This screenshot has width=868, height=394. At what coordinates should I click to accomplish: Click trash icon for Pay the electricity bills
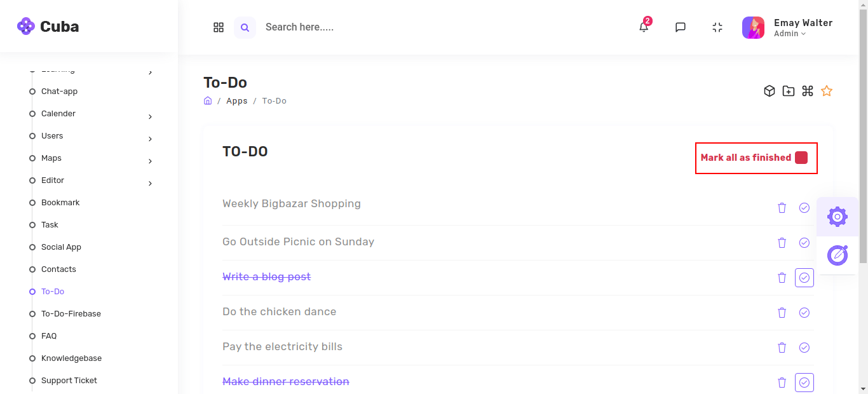tap(782, 348)
